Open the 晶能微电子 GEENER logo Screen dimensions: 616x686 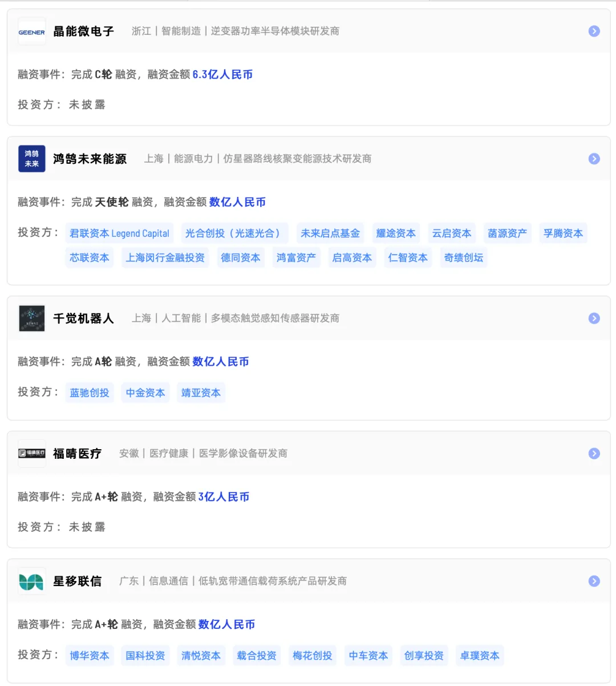31,32
